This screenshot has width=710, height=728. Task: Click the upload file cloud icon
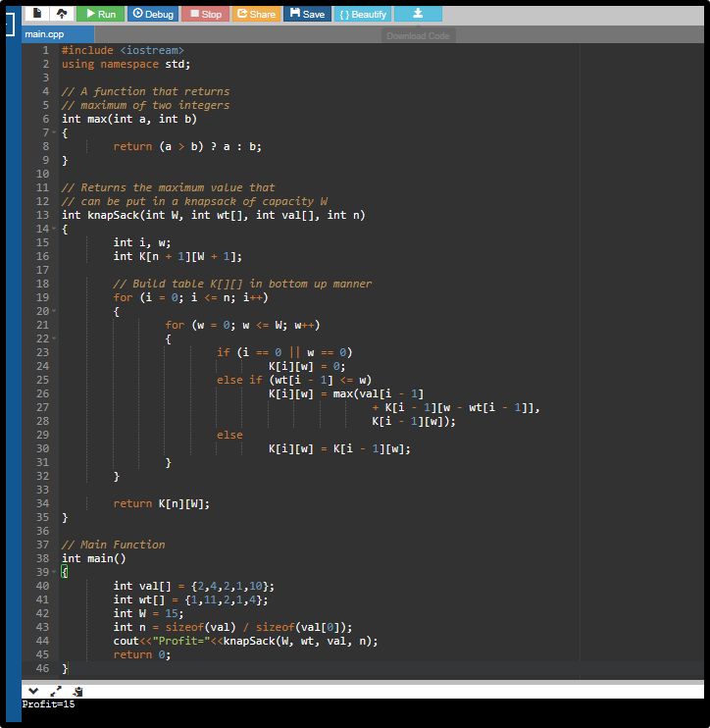click(62, 14)
